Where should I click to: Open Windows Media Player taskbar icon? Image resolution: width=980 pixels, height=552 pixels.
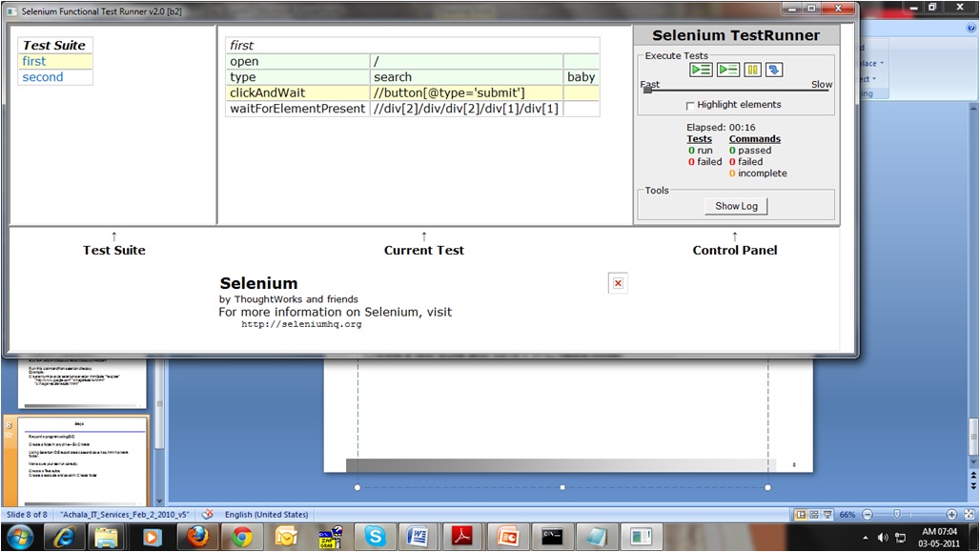pos(153,537)
